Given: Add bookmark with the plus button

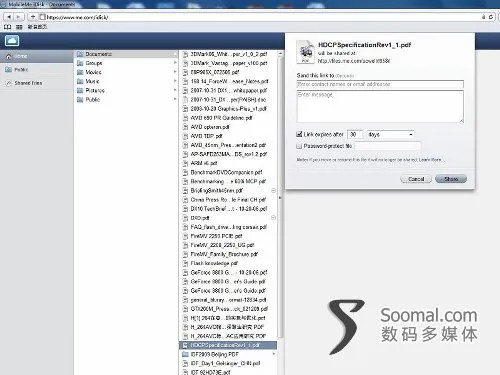Looking at the screenshot, I should tap(33, 17).
